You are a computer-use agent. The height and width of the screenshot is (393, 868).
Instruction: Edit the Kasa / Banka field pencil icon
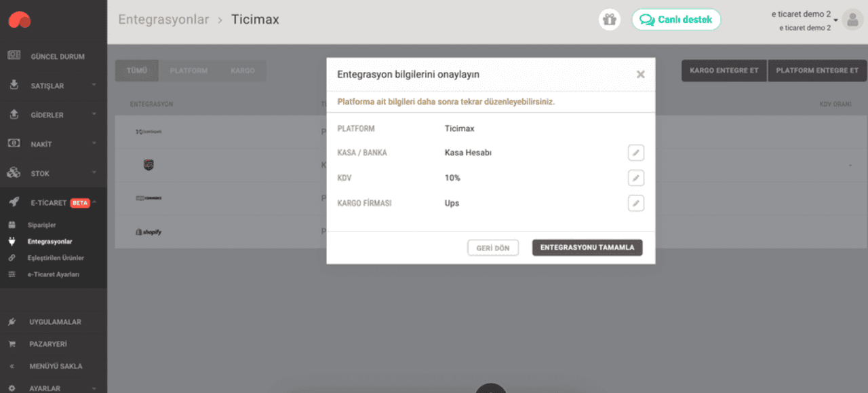tap(635, 153)
